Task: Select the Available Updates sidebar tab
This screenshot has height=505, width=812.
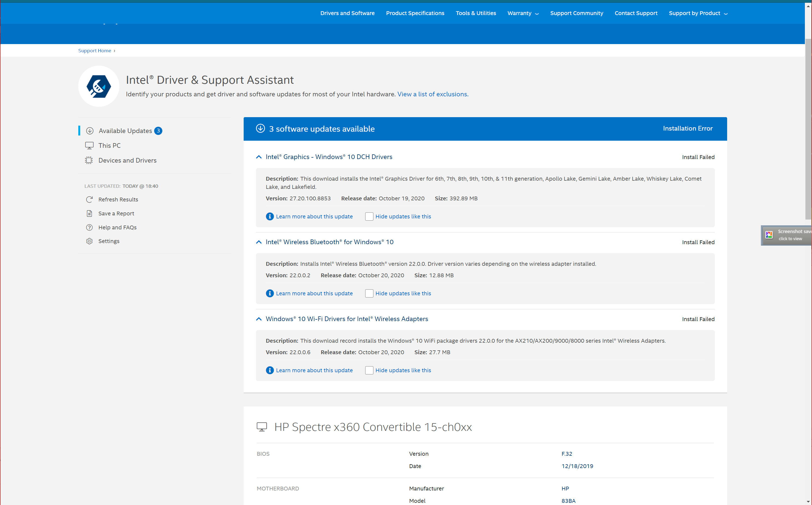Action: (x=125, y=131)
